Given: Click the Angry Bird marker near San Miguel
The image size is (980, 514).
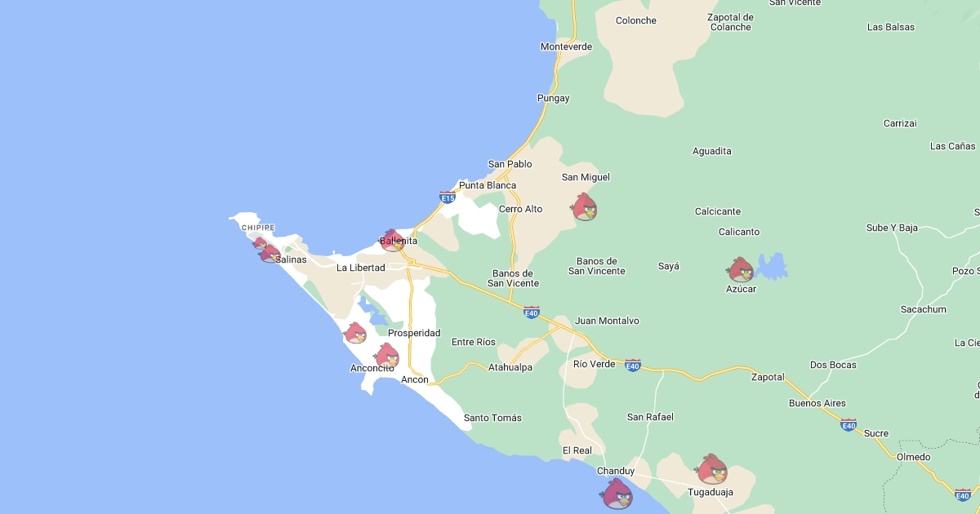Looking at the screenshot, I should coord(584,207).
